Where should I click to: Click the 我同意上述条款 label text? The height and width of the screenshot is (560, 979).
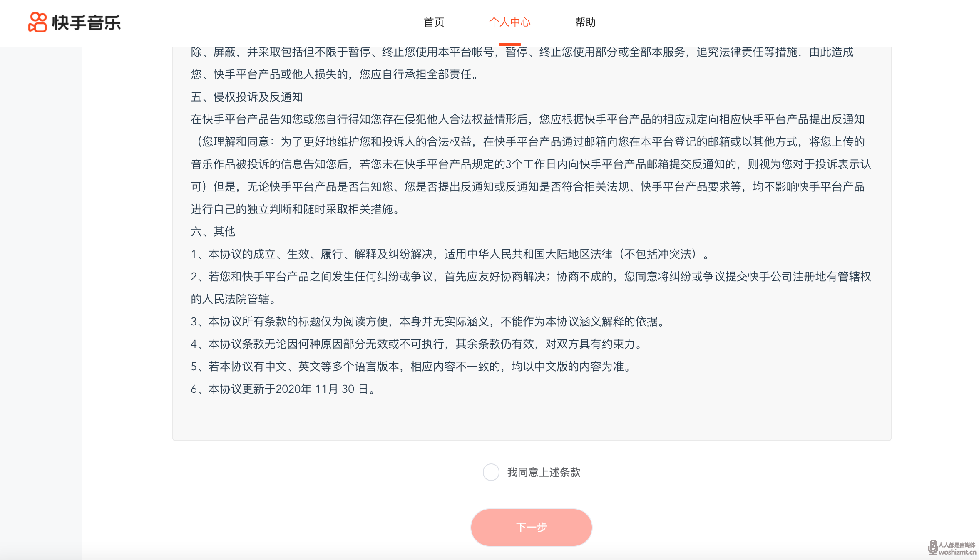[544, 472]
